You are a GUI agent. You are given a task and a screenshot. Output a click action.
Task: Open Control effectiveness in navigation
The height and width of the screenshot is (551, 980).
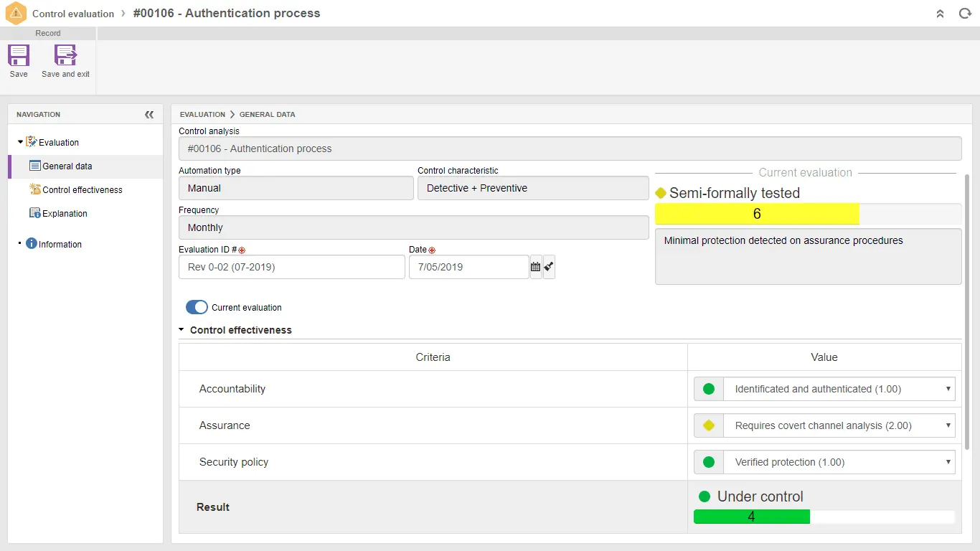82,190
